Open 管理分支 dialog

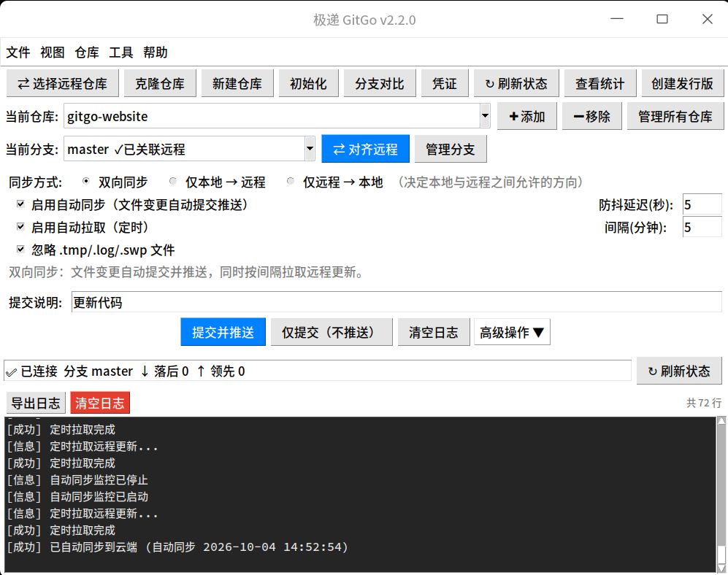pyautogui.click(x=451, y=149)
